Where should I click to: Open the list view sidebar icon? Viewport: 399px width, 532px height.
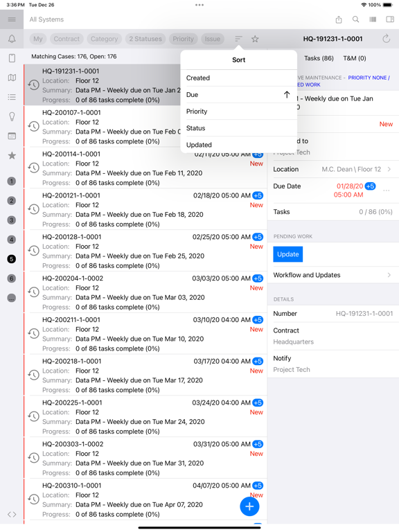pyautogui.click(x=12, y=98)
